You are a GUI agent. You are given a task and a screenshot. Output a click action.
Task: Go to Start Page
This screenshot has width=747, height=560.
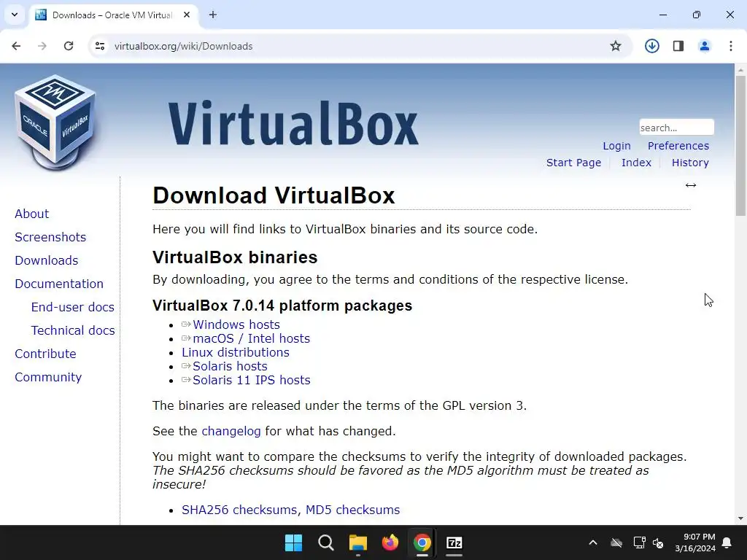tap(573, 163)
